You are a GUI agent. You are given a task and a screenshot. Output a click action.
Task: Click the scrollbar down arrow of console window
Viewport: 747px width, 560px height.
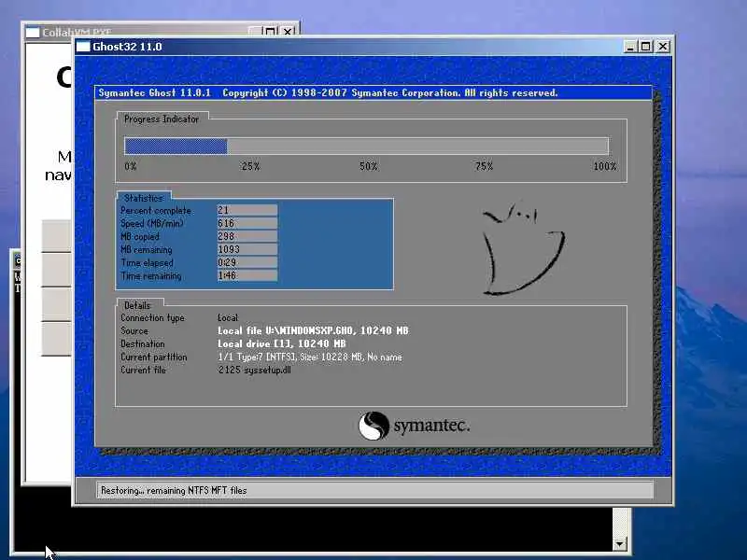619,543
